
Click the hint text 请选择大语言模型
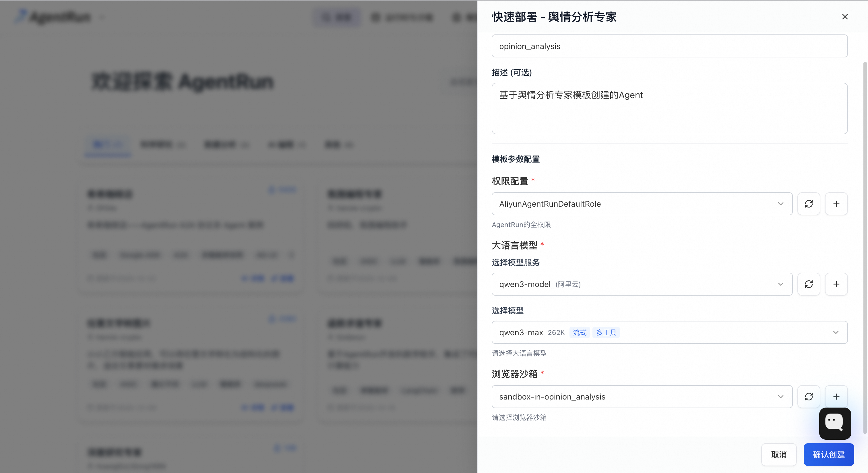(519, 353)
